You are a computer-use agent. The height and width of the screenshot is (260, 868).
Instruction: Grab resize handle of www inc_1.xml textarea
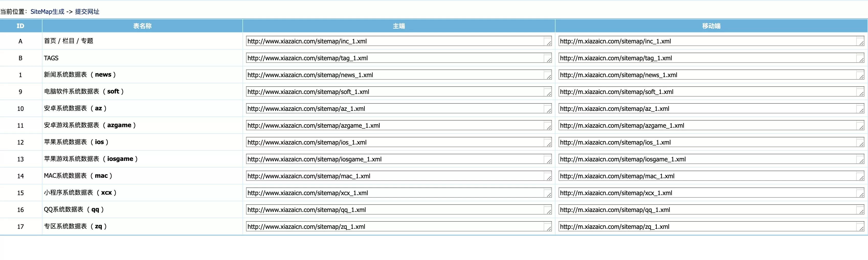549,43
